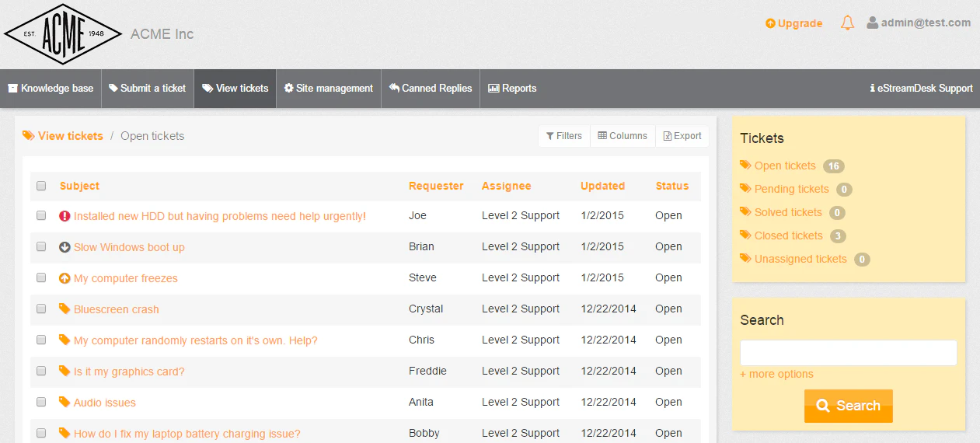Click the high priority arrow icon for My computer freezes
This screenshot has height=443, width=980.
pos(65,278)
